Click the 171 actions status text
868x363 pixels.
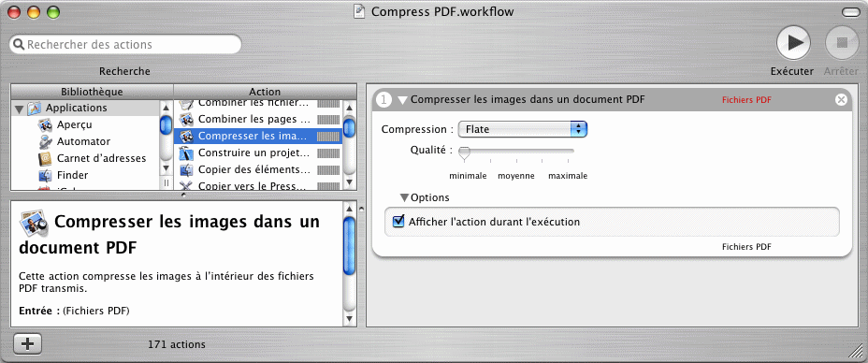coord(177,344)
